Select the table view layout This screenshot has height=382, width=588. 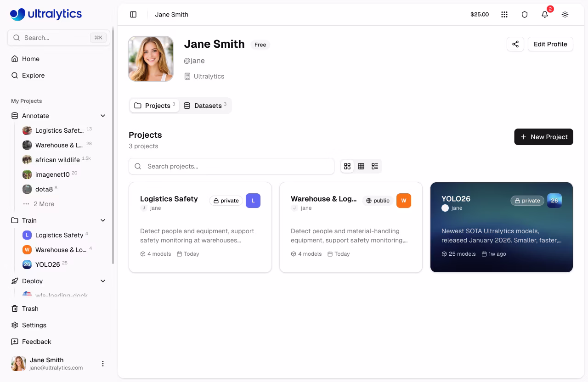pos(361,166)
